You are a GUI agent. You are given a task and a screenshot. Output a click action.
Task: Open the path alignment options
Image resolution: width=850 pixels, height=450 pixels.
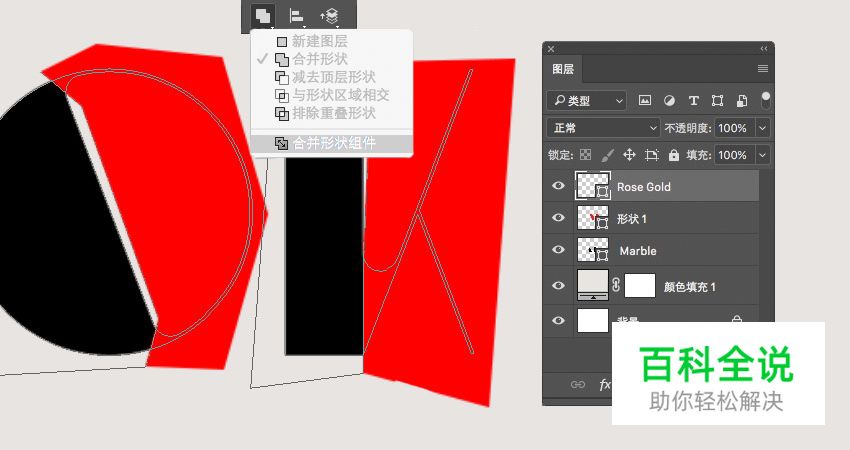[x=297, y=15]
